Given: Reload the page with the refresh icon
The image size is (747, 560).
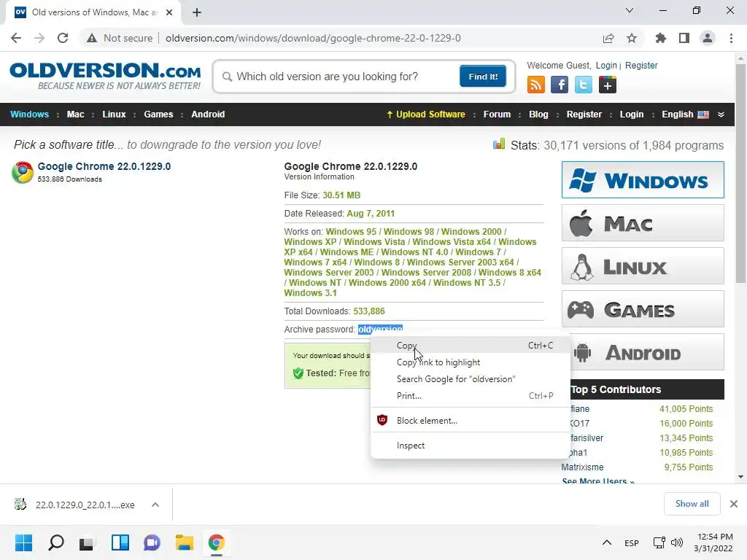Looking at the screenshot, I should click(x=63, y=38).
